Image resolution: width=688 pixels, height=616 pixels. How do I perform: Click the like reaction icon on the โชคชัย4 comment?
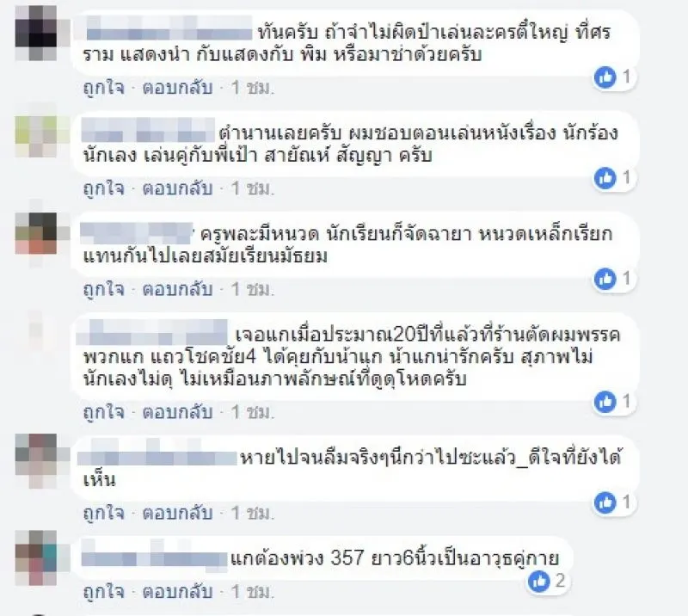pyautogui.click(x=605, y=402)
